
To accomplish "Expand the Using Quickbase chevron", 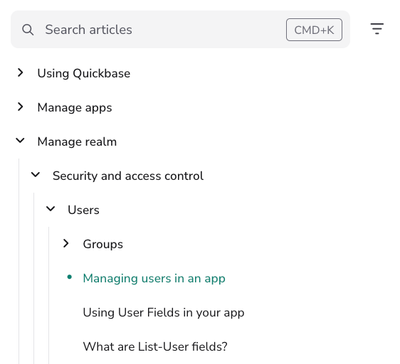I will (20, 73).
